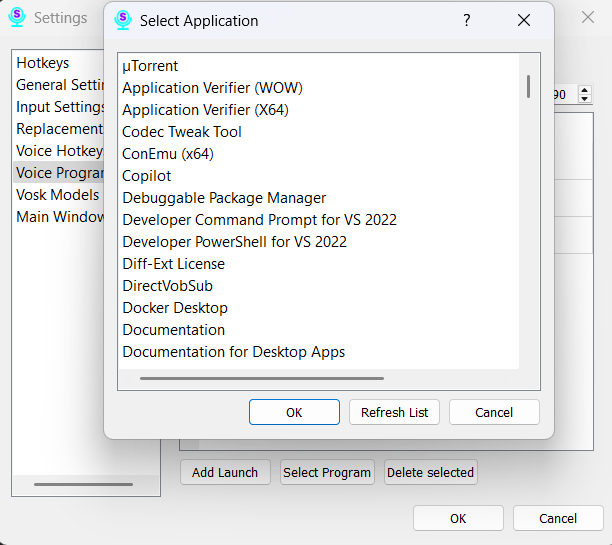Click the Select Application dialog's microphone icon
The image size is (612, 545).
123,20
